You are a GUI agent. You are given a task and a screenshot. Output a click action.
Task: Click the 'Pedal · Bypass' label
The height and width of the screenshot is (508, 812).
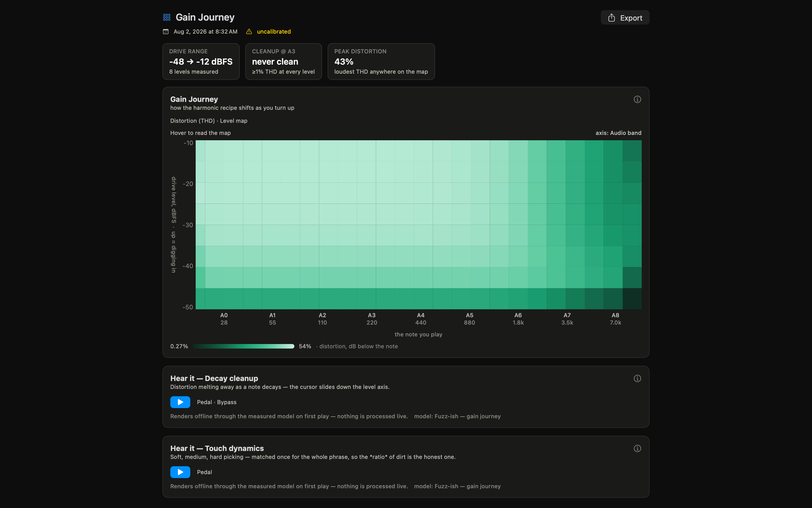point(217,402)
